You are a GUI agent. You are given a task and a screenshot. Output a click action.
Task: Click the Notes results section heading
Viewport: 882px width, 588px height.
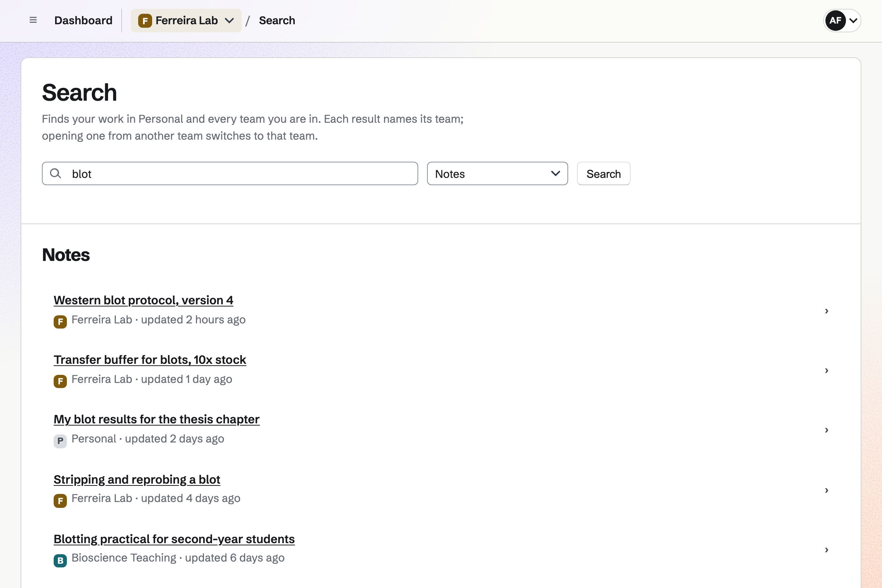[x=66, y=255]
